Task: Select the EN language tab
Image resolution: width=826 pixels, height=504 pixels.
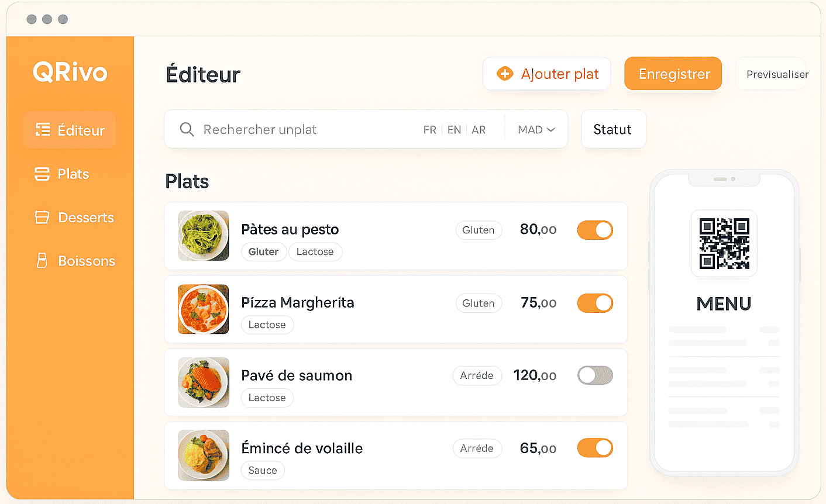Action: (x=454, y=130)
